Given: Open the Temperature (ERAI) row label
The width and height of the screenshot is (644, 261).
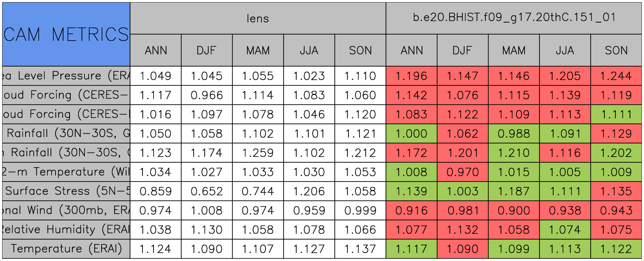Looking at the screenshot, I should (x=66, y=249).
